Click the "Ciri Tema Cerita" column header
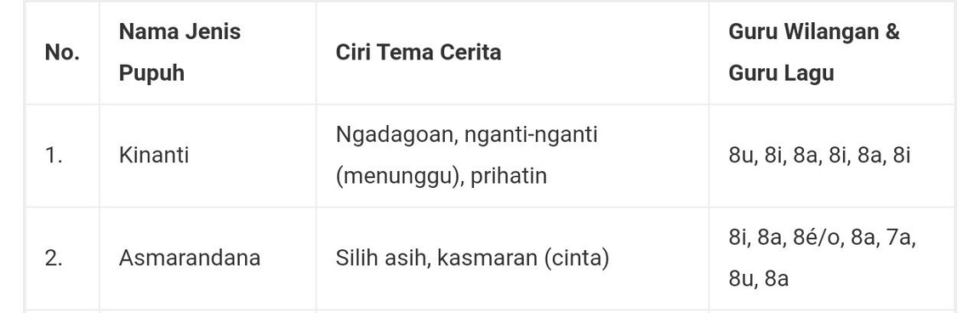The width and height of the screenshot is (980, 313). [419, 53]
